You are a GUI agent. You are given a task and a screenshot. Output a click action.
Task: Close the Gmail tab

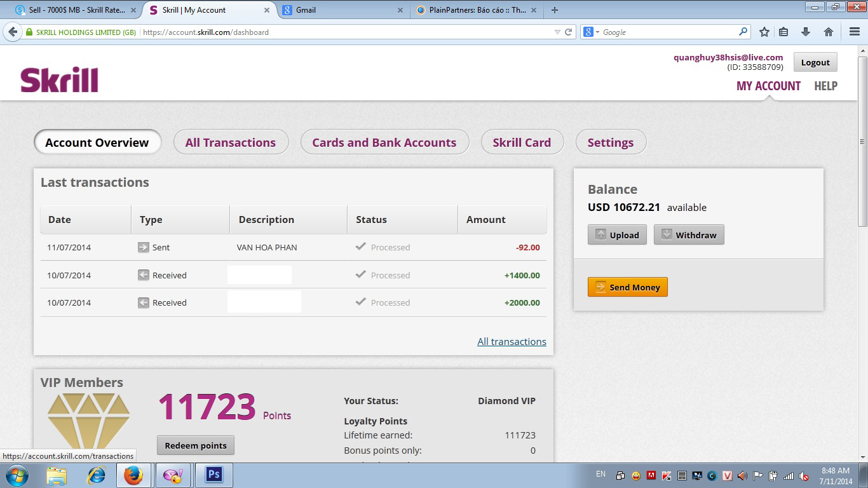click(x=400, y=10)
